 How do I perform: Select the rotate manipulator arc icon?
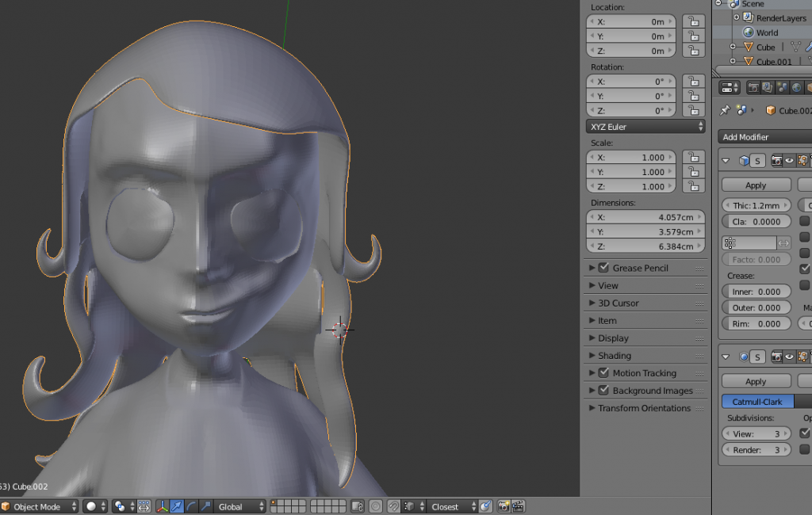191,506
